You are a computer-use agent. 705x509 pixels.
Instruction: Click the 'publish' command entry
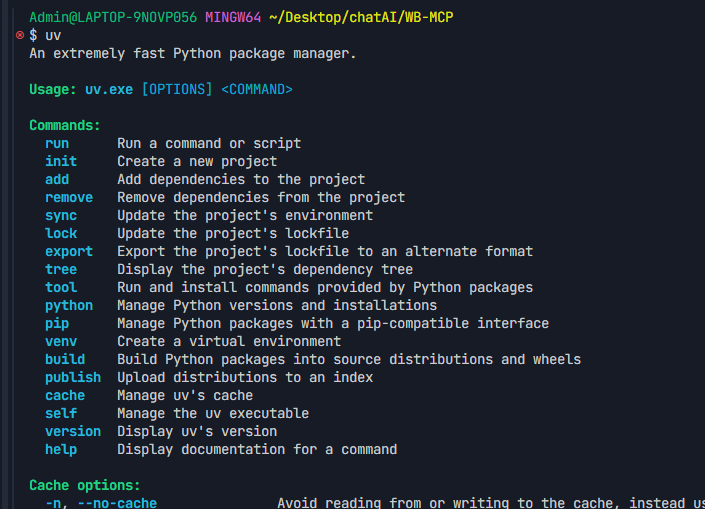[73, 378]
